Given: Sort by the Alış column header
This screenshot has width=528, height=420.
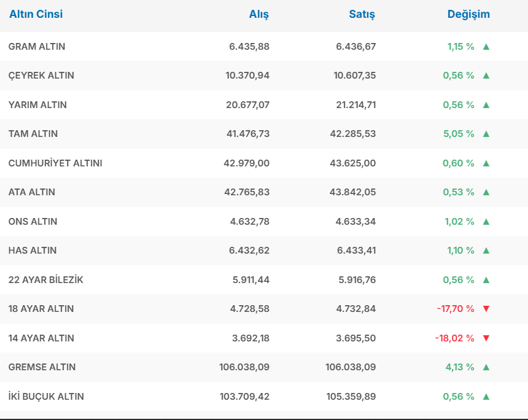Looking at the screenshot, I should tap(258, 14).
